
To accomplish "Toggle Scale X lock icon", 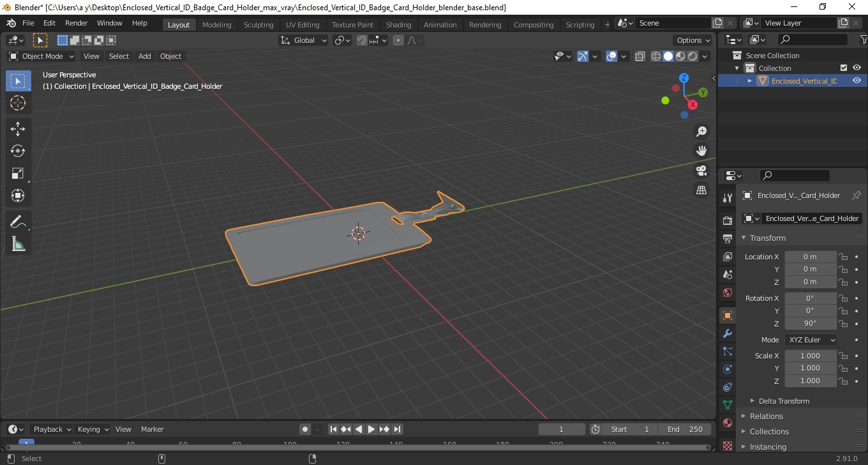I will click(843, 356).
